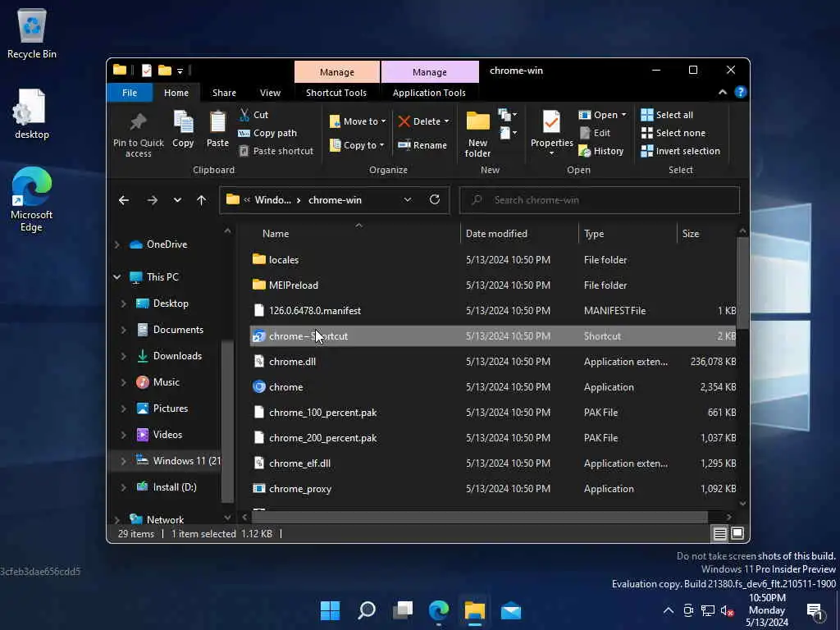Open the Recycle Bin desktop icon
Viewport: 840px width, 630px height.
click(x=32, y=33)
